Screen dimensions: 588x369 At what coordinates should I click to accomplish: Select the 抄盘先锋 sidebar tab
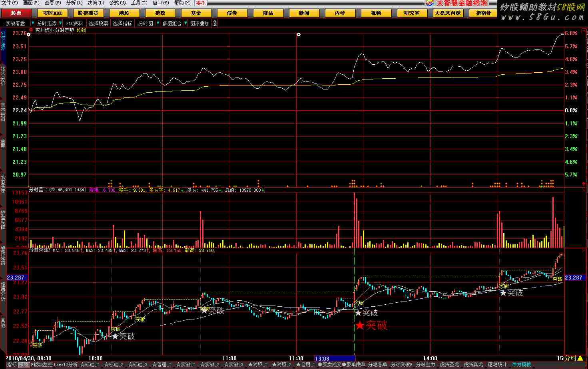(3, 220)
